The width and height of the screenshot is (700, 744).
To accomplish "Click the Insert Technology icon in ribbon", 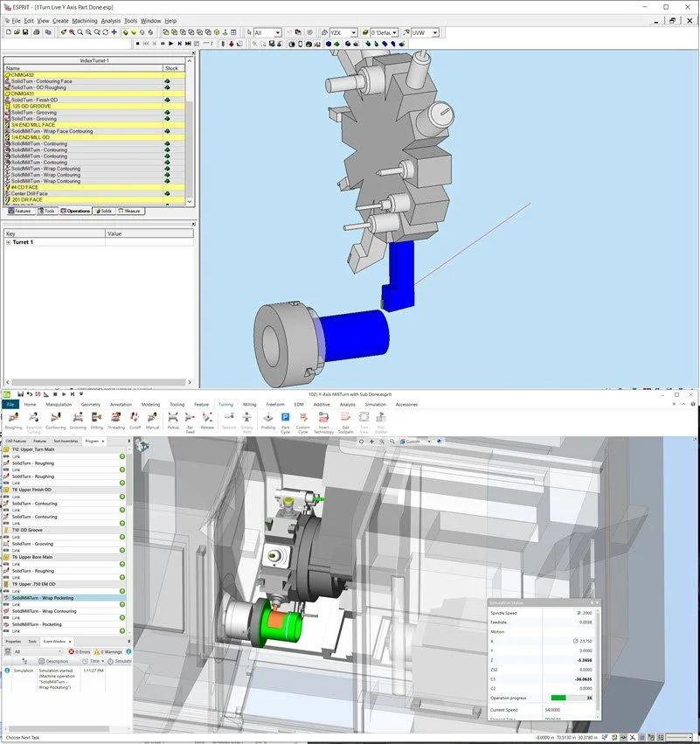I will 324,422.
